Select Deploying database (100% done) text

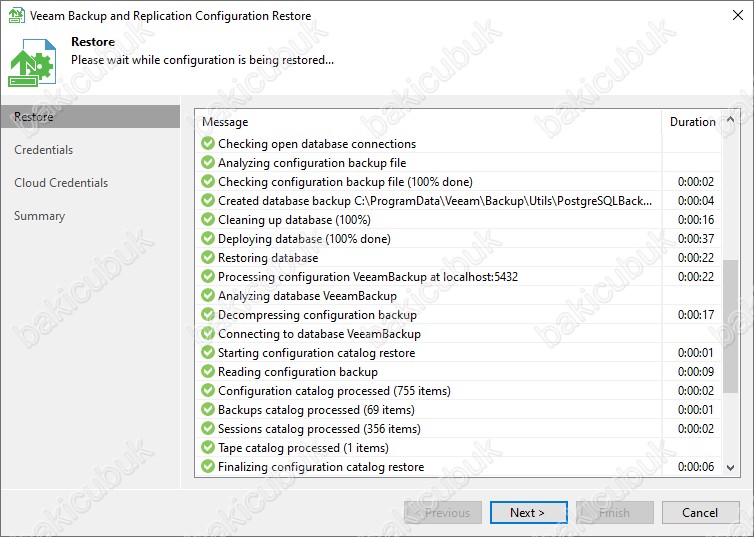[x=304, y=239]
